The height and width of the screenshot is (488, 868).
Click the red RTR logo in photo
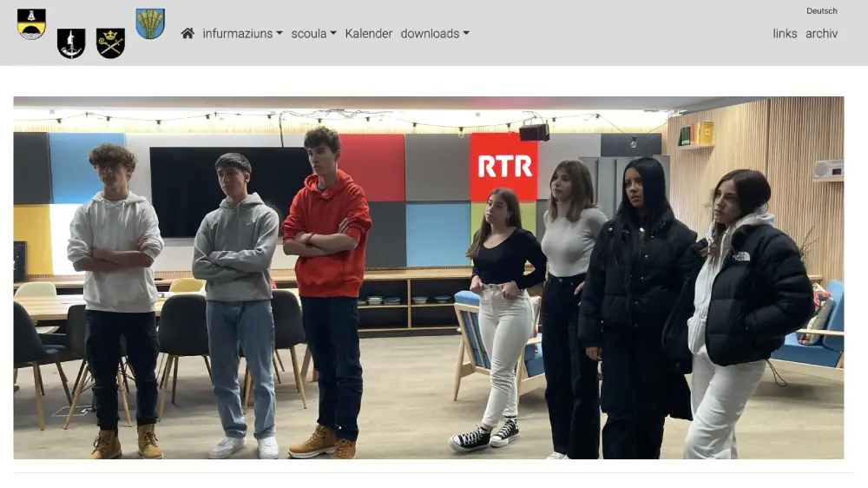(504, 166)
